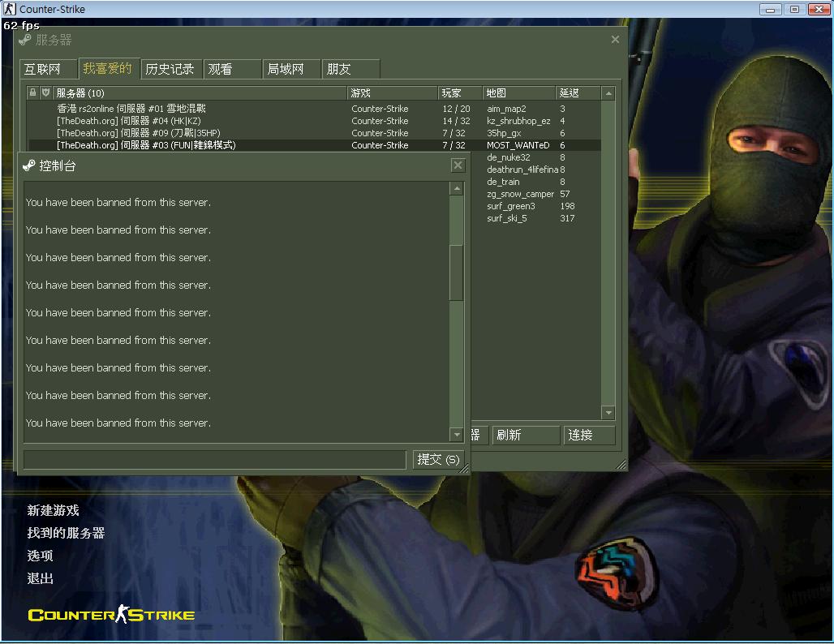This screenshot has height=644, width=834.
Task: Click the deathrun_4lifefina map entry
Action: point(522,170)
